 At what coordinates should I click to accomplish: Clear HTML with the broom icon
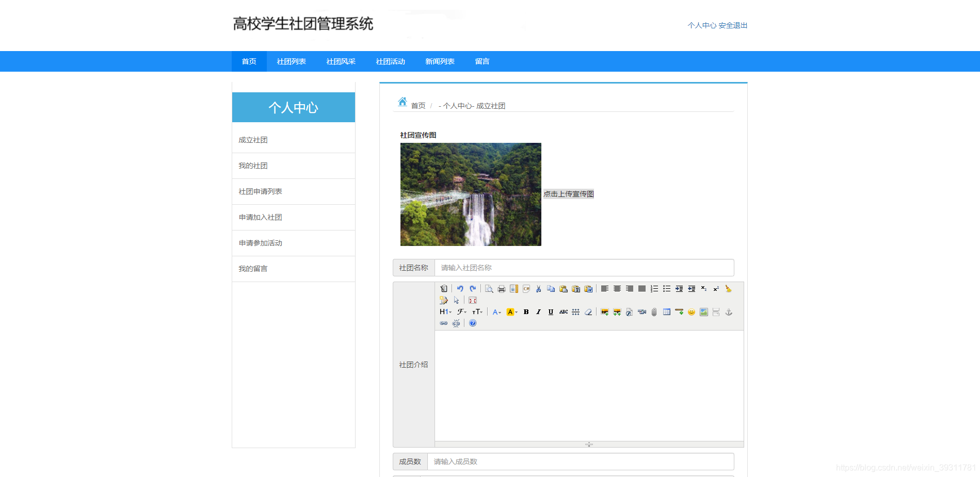click(729, 289)
